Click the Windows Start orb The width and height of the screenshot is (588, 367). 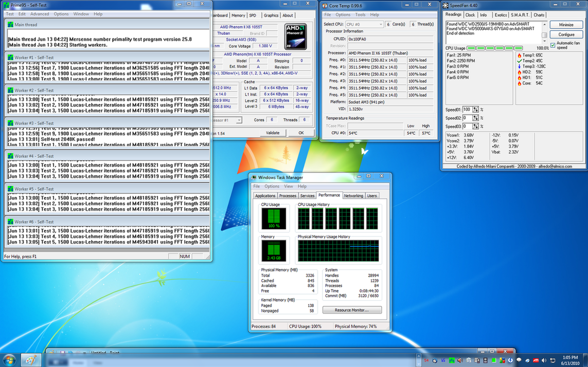click(x=8, y=360)
